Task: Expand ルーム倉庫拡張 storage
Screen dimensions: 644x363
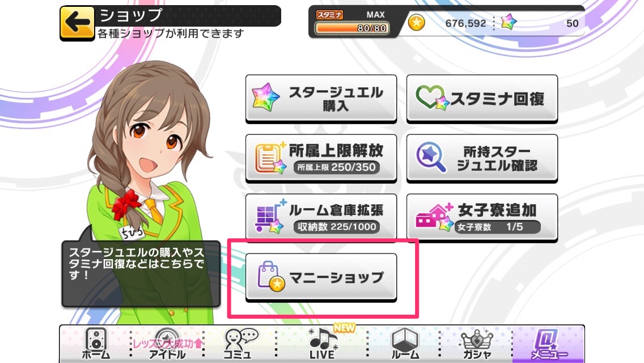Action: pyautogui.click(x=321, y=218)
